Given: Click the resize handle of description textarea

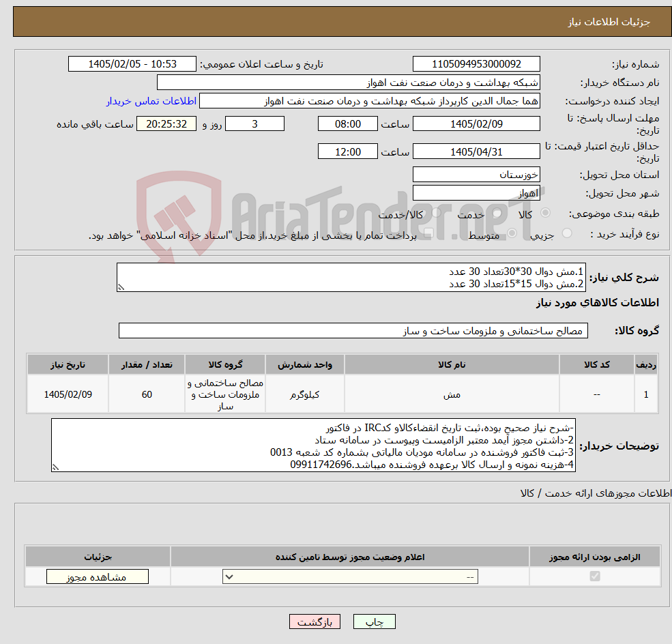Looking at the screenshot, I should point(121,287).
